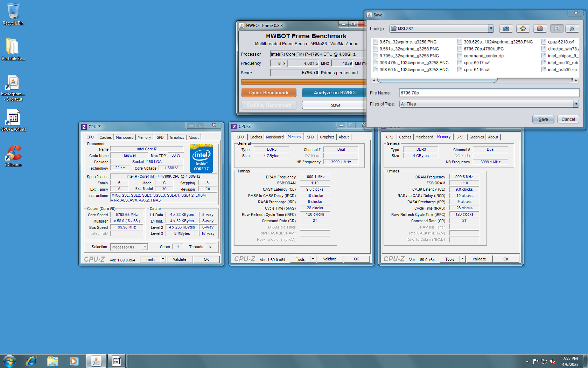Click Tools button in right CPU-Z window

pos(450,259)
